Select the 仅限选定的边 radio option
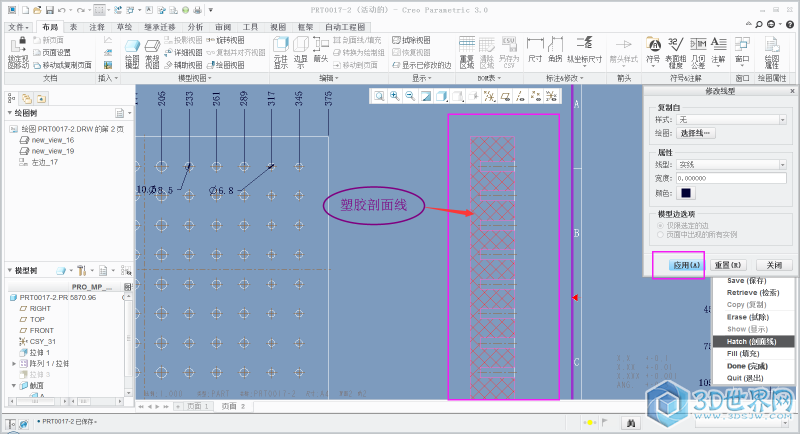The image size is (800, 434). 660,225
